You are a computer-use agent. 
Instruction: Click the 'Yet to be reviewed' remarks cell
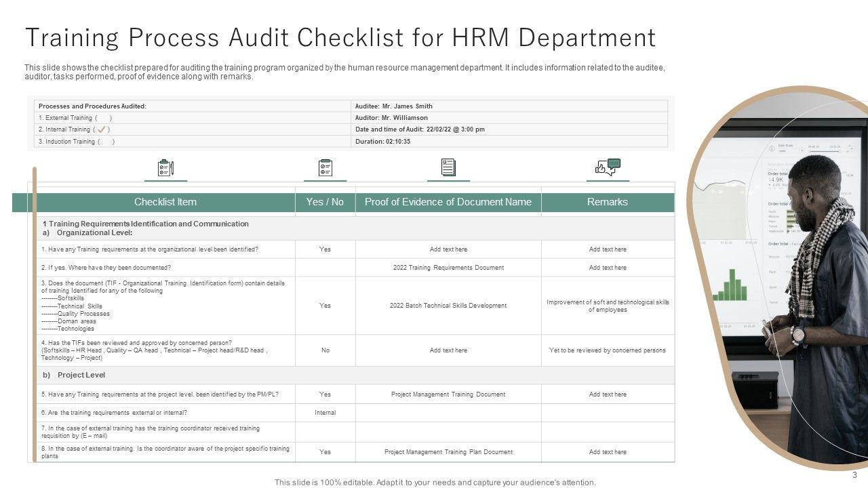coord(608,350)
